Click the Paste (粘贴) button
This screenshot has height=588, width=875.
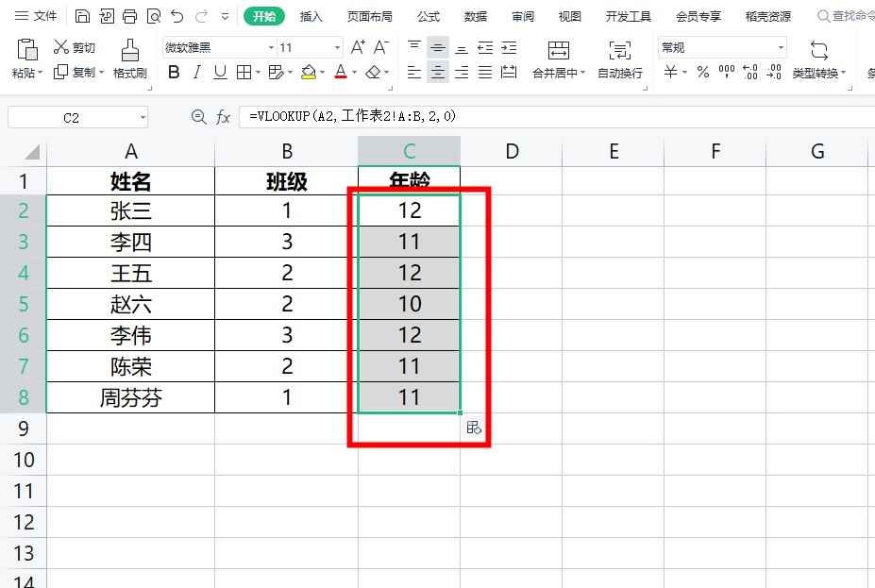point(24,57)
